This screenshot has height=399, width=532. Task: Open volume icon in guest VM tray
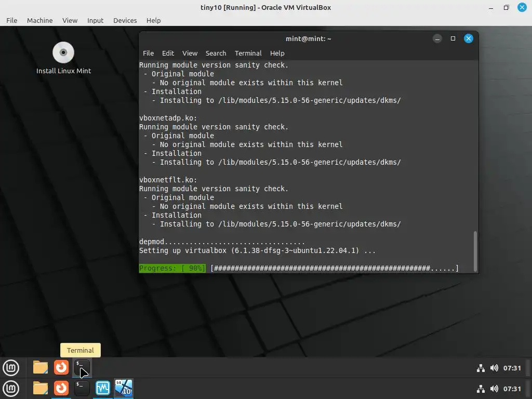click(495, 368)
